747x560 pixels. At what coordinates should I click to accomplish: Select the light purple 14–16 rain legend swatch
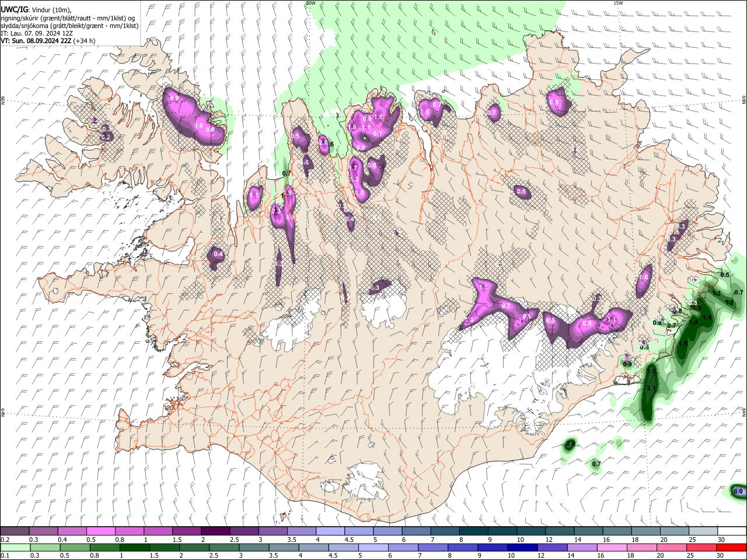coord(582,547)
